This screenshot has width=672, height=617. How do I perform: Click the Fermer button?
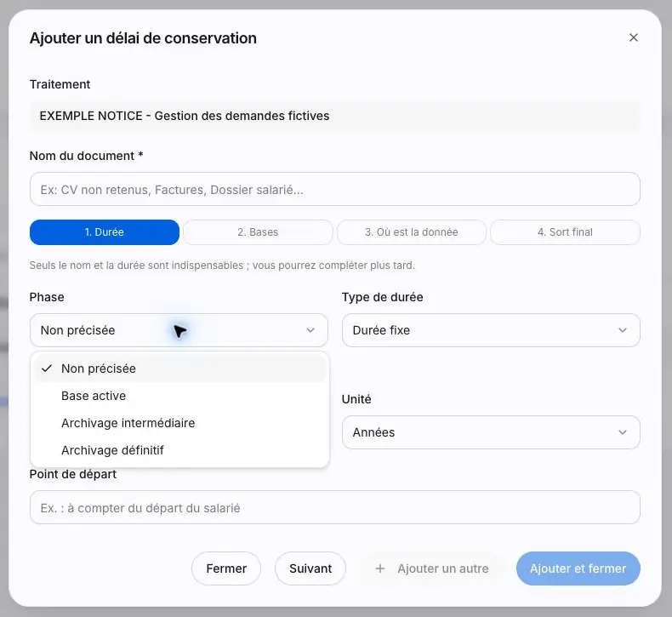[x=226, y=568]
